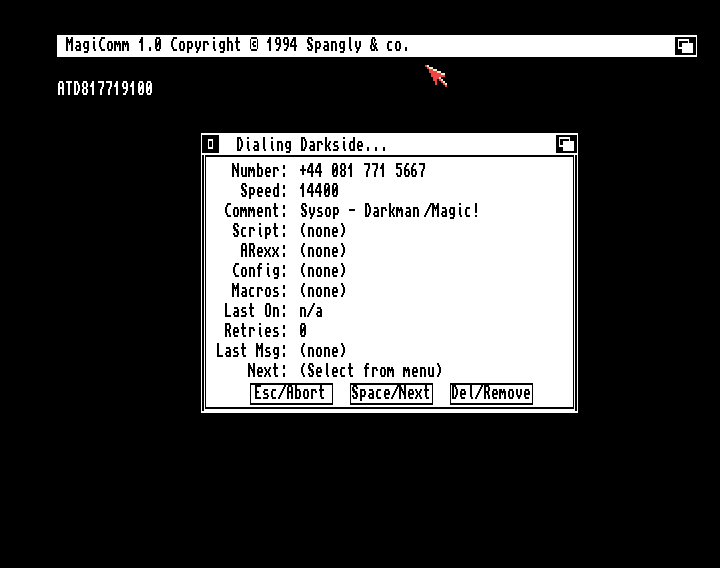720x568 pixels.
Task: Click the Last Msg field value
Action: tap(323, 351)
